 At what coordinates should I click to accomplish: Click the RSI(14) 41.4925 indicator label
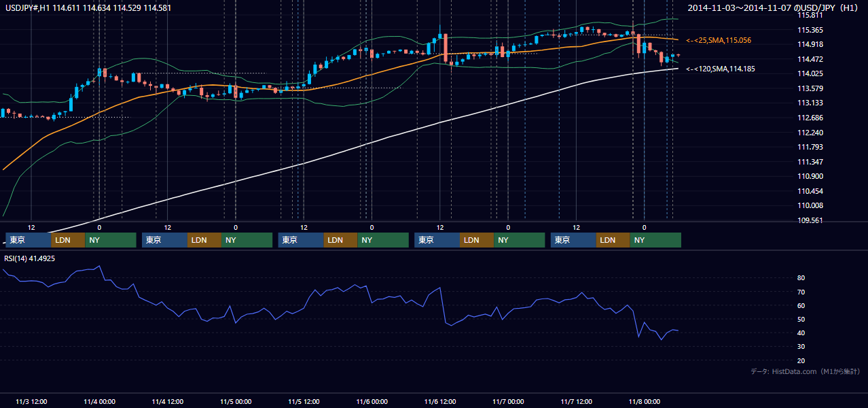30,258
